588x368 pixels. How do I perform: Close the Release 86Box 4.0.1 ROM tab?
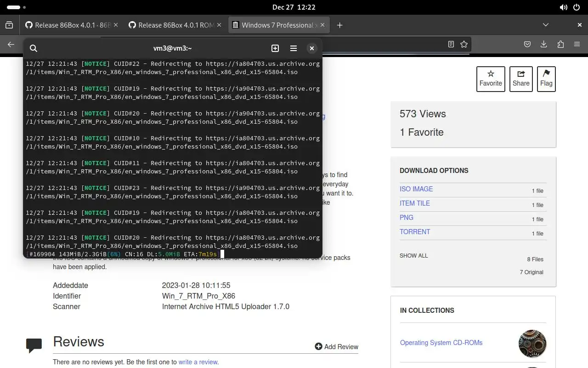[x=219, y=25]
